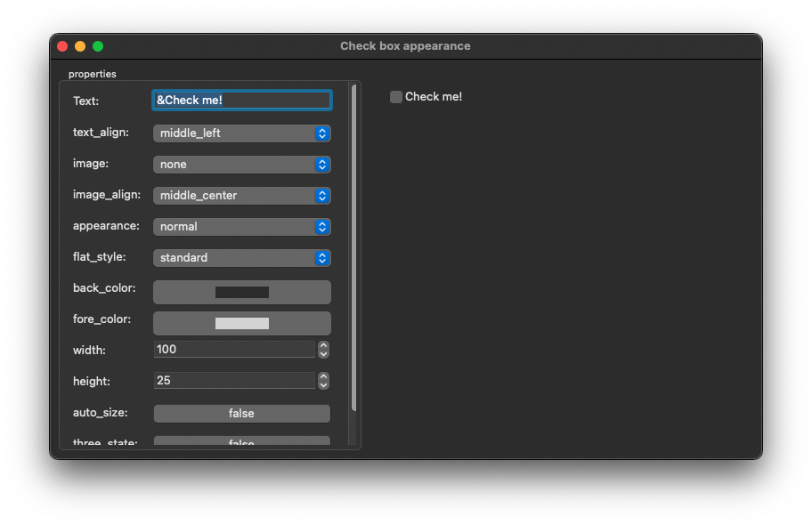The image size is (812, 525).
Task: Expand the image_align middle_center dropdown
Action: (x=241, y=196)
